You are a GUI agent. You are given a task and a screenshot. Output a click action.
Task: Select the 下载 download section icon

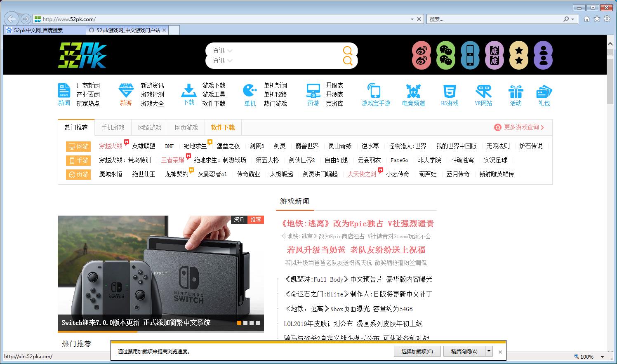[x=188, y=94]
